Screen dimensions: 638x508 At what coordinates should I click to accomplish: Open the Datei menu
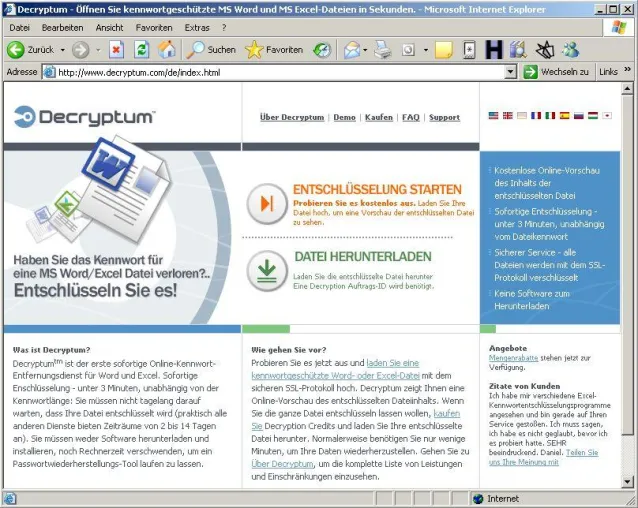coord(20,28)
